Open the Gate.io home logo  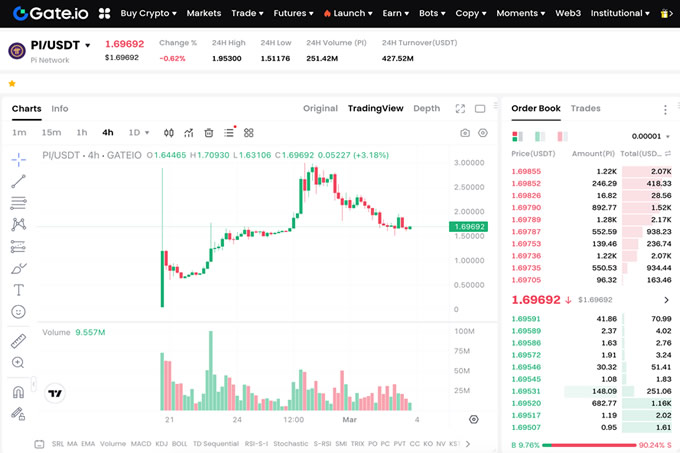50,13
